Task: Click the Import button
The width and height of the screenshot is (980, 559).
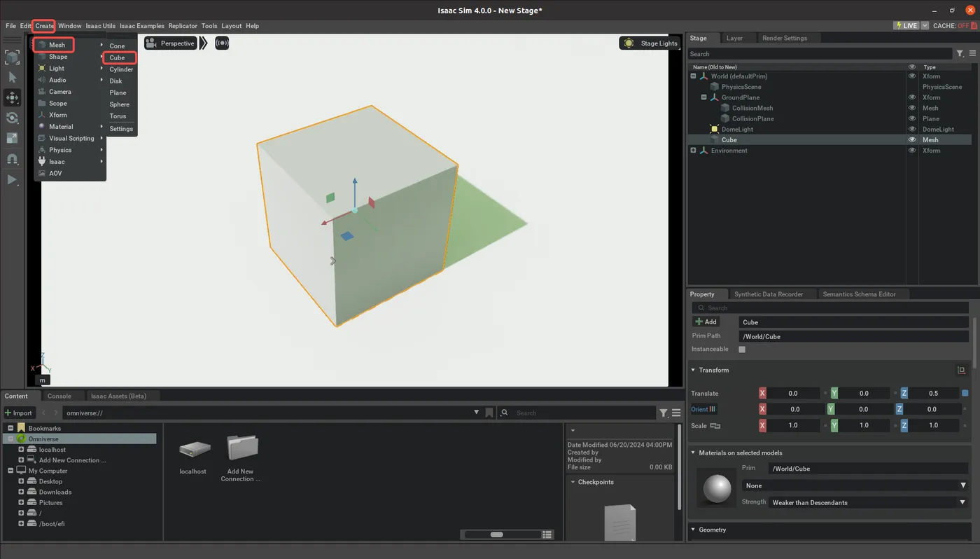Action: coord(19,413)
